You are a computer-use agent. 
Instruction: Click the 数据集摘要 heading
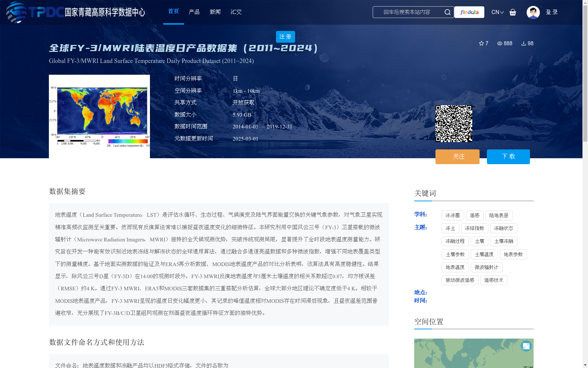coord(67,191)
